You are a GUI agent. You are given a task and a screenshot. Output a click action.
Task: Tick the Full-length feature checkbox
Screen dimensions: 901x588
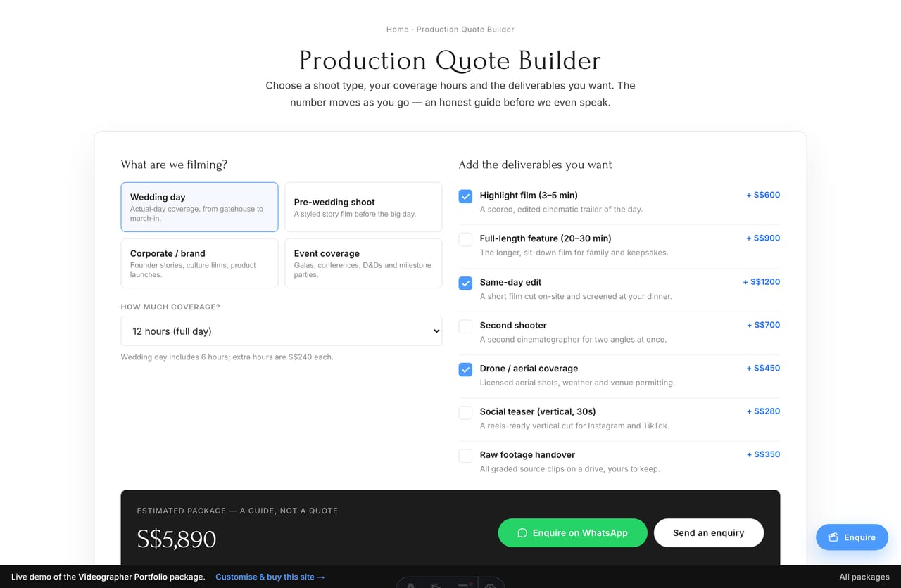tap(465, 239)
